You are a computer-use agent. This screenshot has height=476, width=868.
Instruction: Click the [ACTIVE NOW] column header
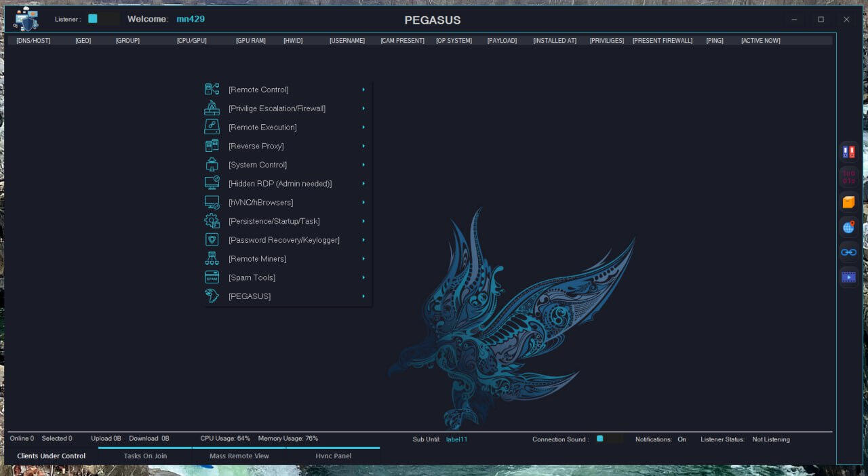coord(761,41)
